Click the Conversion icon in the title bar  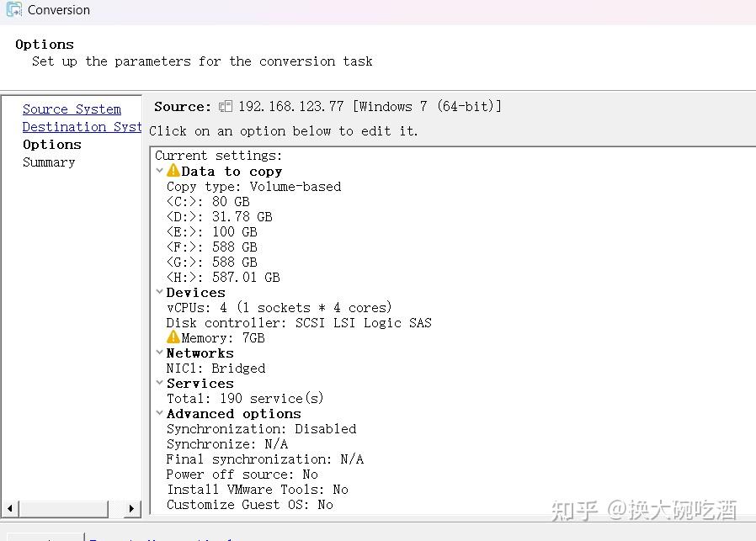click(12, 9)
